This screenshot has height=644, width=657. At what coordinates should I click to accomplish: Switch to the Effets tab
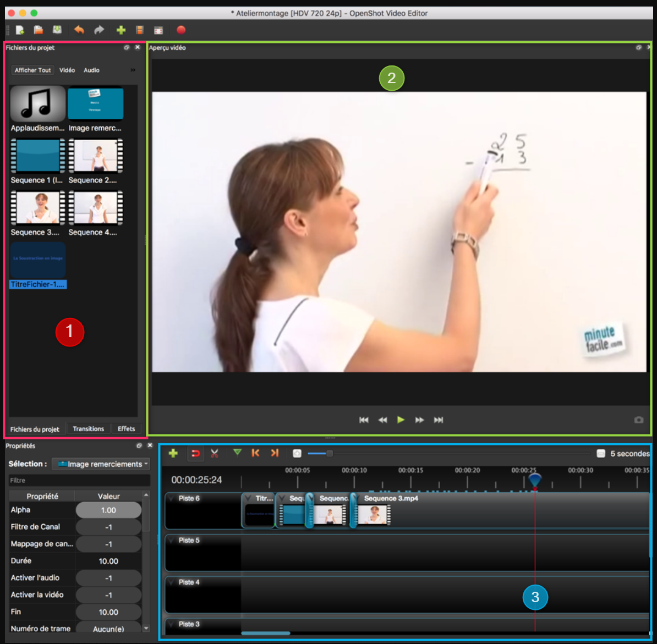coord(126,429)
